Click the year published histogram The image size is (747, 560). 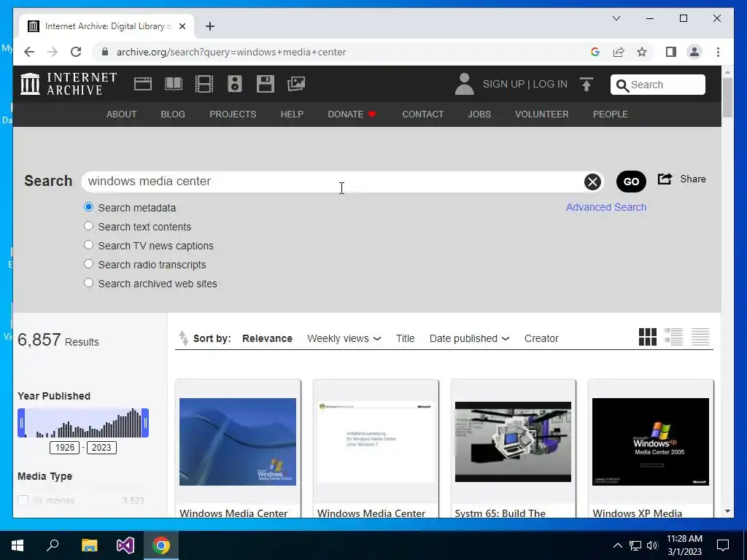[83, 423]
